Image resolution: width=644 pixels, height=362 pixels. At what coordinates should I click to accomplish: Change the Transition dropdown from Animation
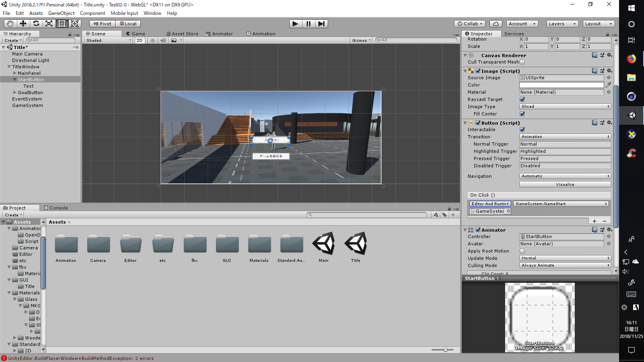[x=565, y=137]
